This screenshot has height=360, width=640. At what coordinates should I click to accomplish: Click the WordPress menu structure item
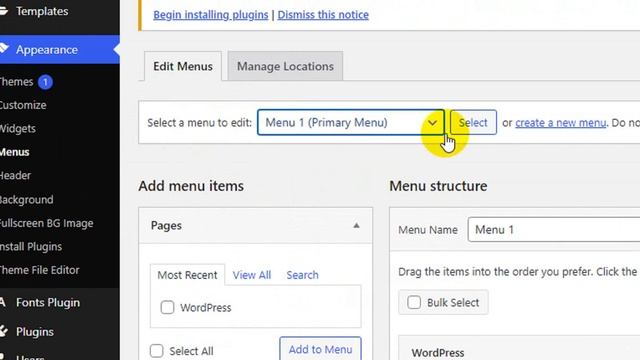click(519, 348)
